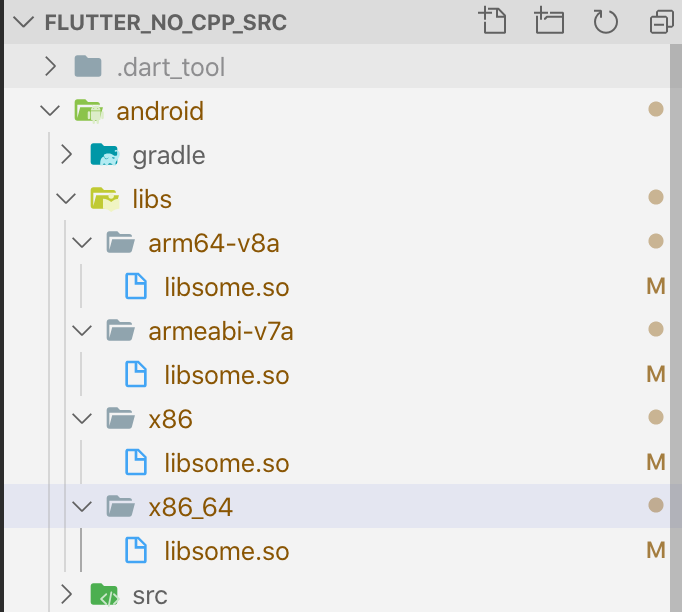Open libsome.so under arm64-v8a
This screenshot has height=612, width=682.
[x=226, y=288]
